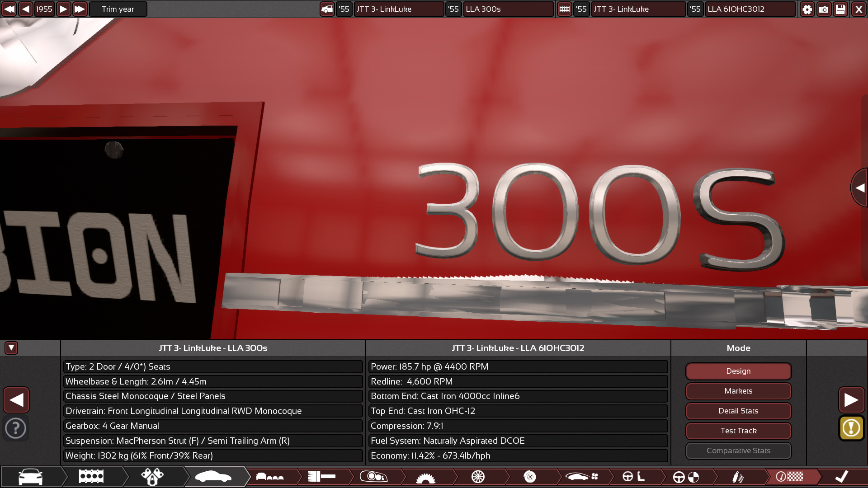Increase trim year by one

(63, 9)
